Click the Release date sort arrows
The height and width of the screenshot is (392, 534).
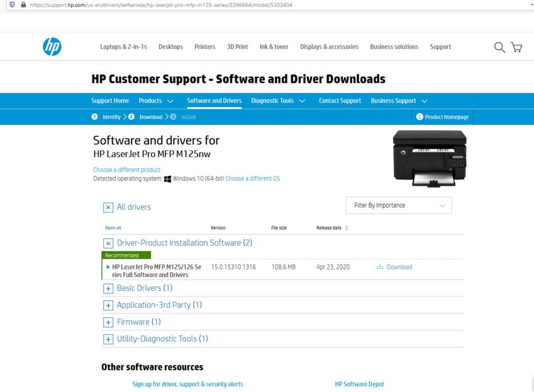[347, 228]
